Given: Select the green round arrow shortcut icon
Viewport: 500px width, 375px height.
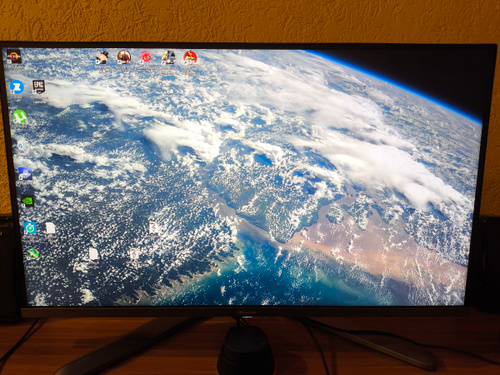Looking at the screenshot, I should tap(33, 254).
